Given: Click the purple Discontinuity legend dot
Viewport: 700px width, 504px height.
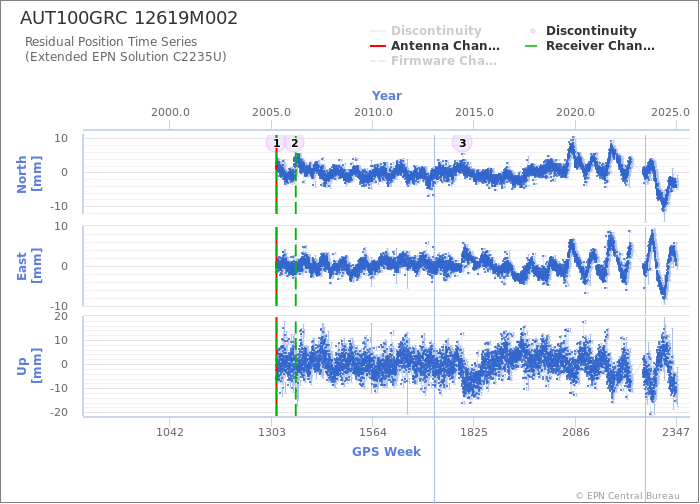Looking at the screenshot, I should (533, 31).
